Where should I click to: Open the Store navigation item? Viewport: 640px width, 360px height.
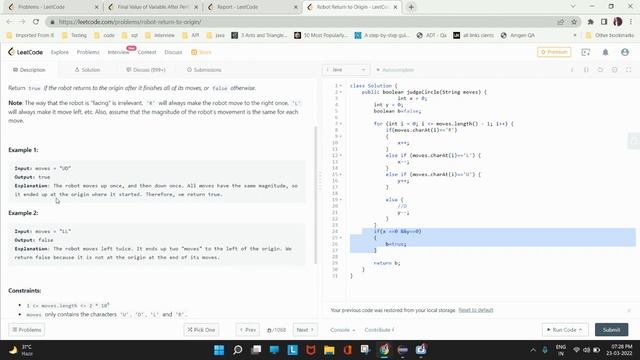pyautogui.click(x=202, y=52)
